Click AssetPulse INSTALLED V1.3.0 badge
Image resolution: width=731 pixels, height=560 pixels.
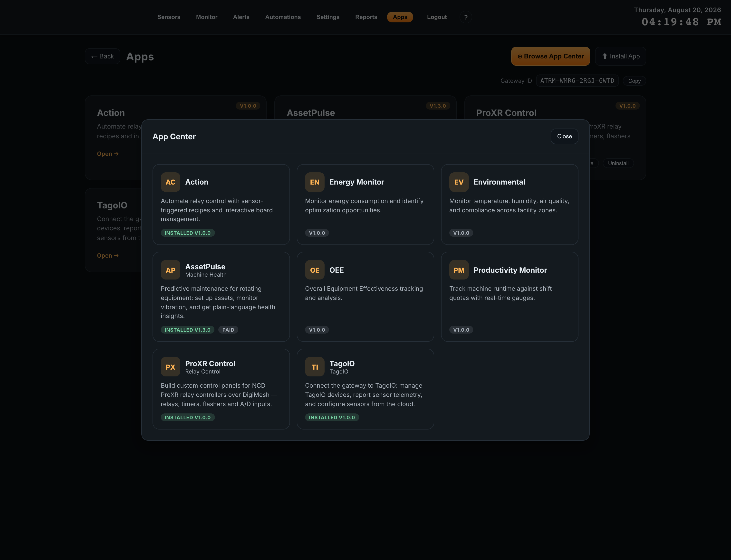pos(188,330)
